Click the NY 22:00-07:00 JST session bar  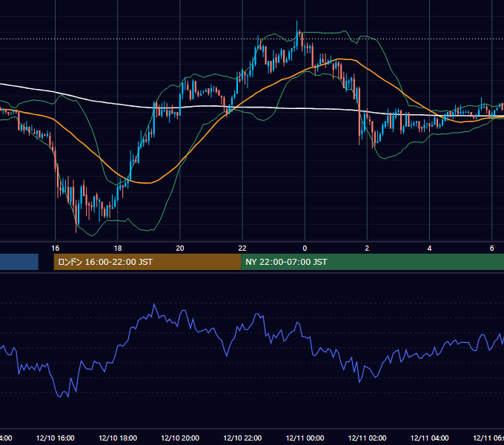pyautogui.click(x=372, y=262)
